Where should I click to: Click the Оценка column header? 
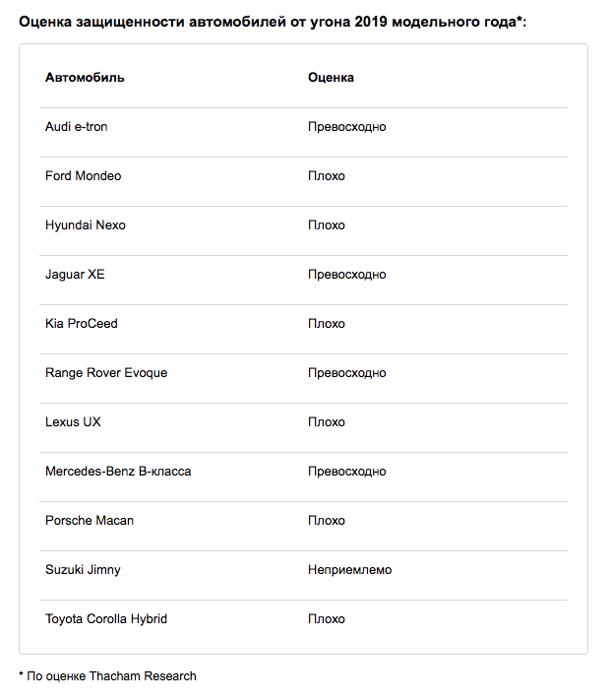pyautogui.click(x=331, y=78)
